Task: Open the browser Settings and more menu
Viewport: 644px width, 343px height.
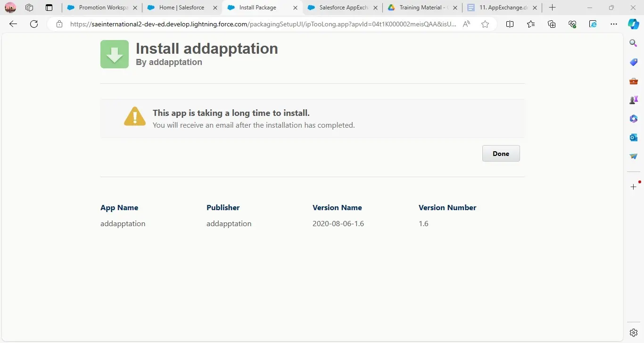Action: pos(613,24)
